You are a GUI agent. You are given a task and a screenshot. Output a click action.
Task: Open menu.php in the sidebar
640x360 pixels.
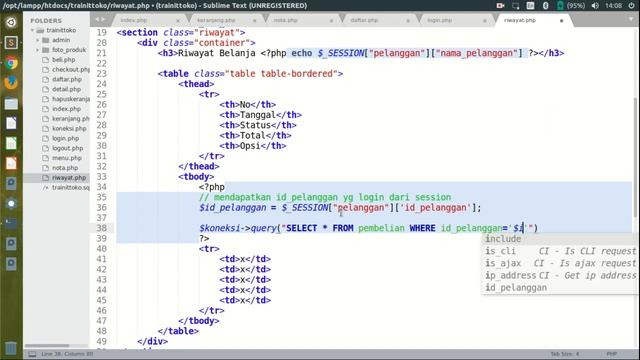[x=67, y=158]
